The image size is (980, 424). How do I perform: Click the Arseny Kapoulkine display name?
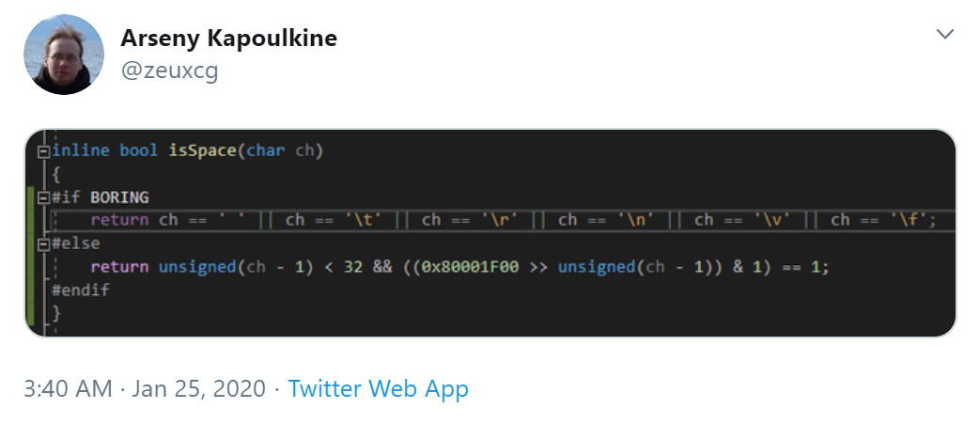click(x=229, y=39)
